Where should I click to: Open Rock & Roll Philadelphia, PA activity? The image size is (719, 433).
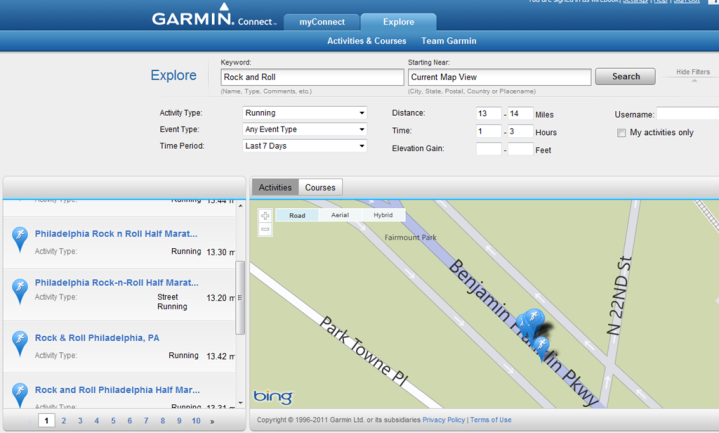click(97, 338)
